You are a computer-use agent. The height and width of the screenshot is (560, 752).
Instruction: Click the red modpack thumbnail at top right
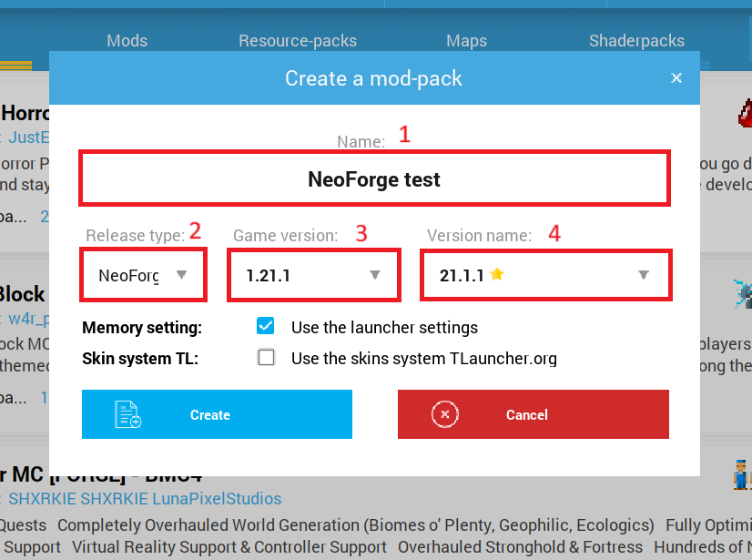tap(744, 115)
